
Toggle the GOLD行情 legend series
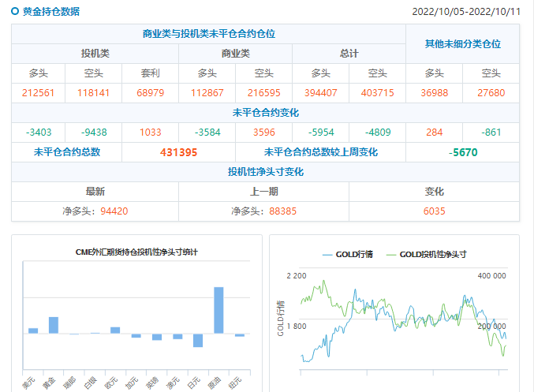click(348, 255)
